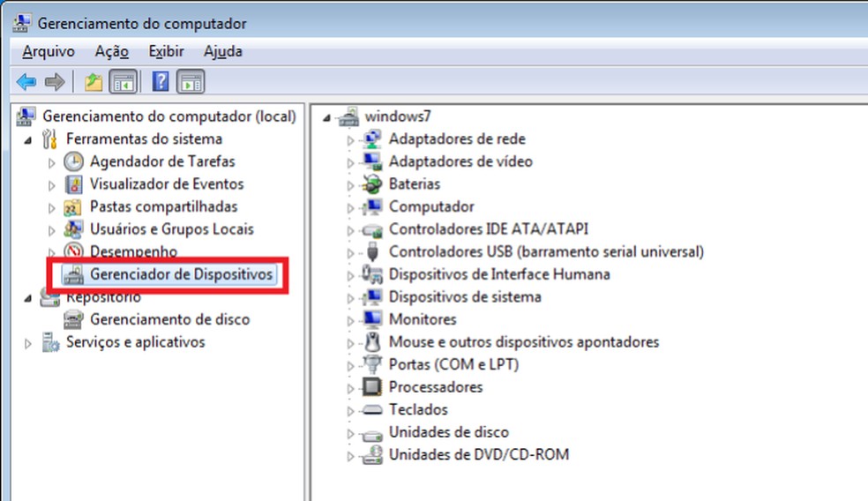Click the Gerenciamento de disco icon
Viewport: 868px width, 501px height.
tap(73, 319)
